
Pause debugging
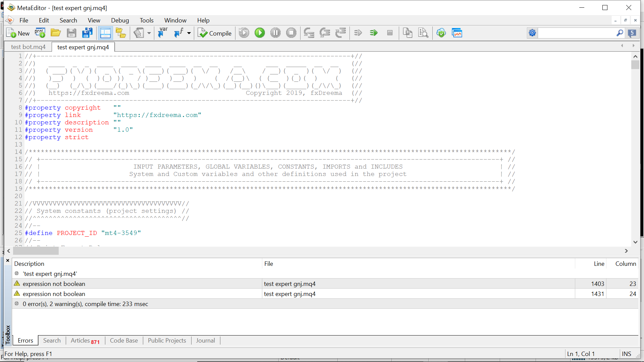275,33
